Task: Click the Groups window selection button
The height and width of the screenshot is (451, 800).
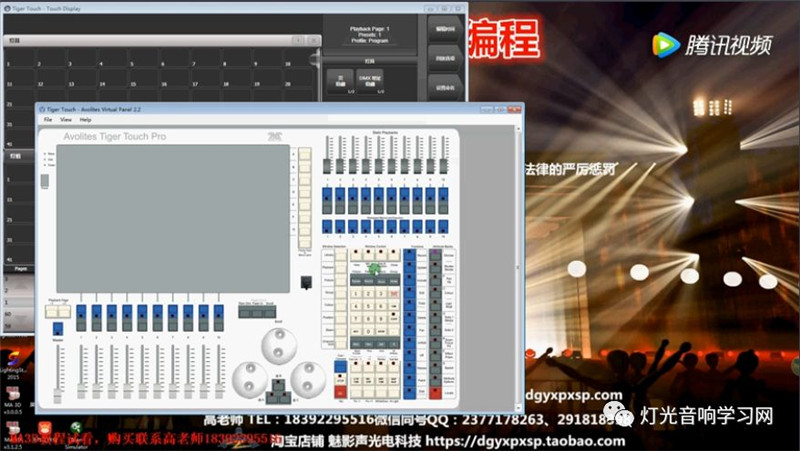Action: coord(341,293)
